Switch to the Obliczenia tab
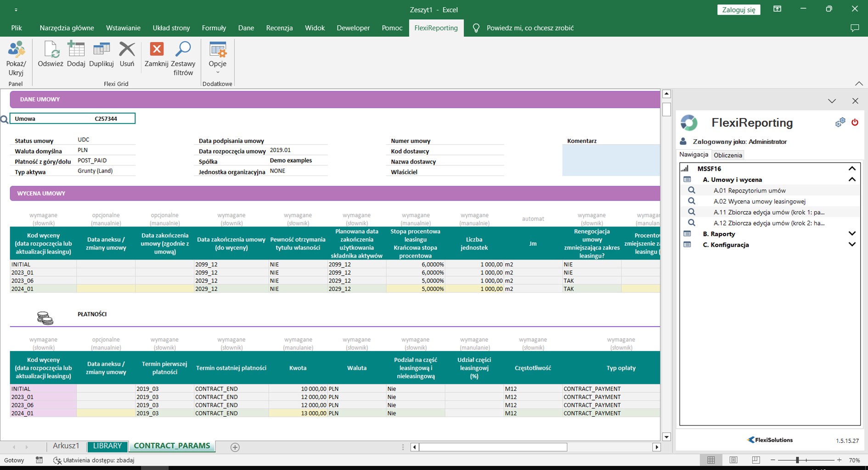868x470 pixels. click(727, 155)
